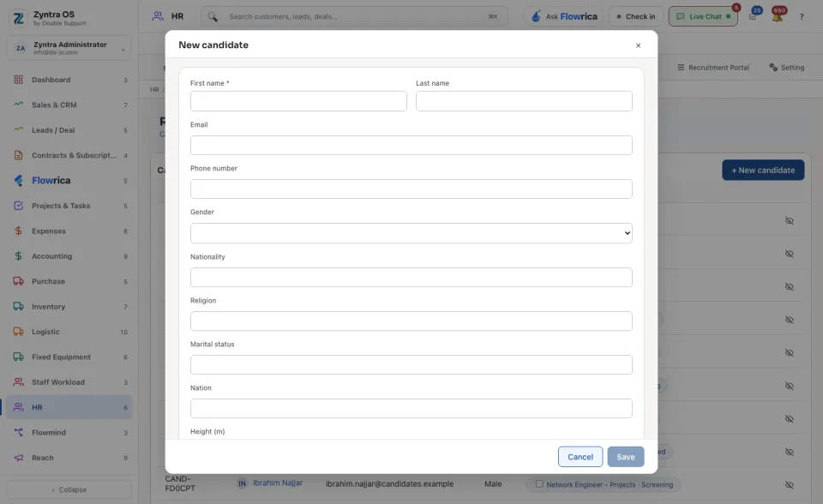The width and height of the screenshot is (823, 504).
Task: Open Sales & CRM module icon
Action: pyautogui.click(x=18, y=105)
